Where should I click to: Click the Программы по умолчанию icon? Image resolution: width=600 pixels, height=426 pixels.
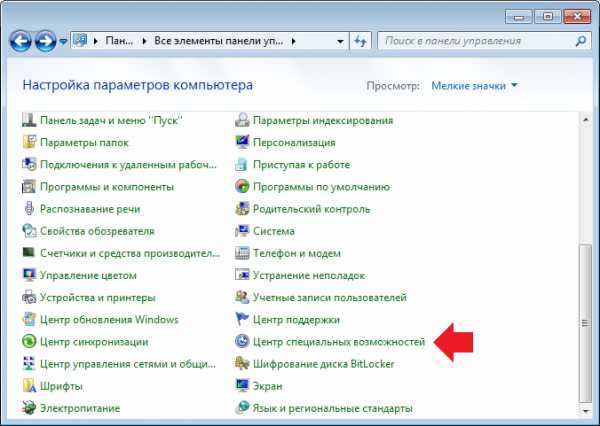pos(242,187)
